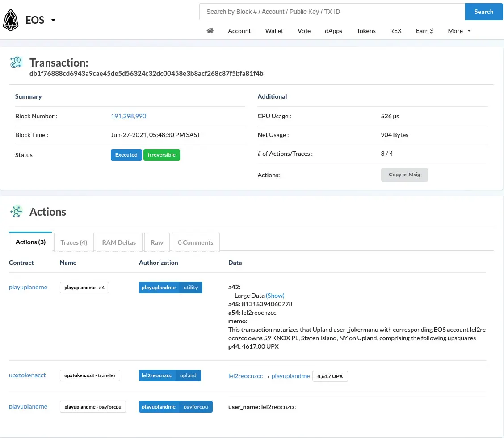Open block number 191,298,990
Screen dimensions: 504x438
coord(128,116)
